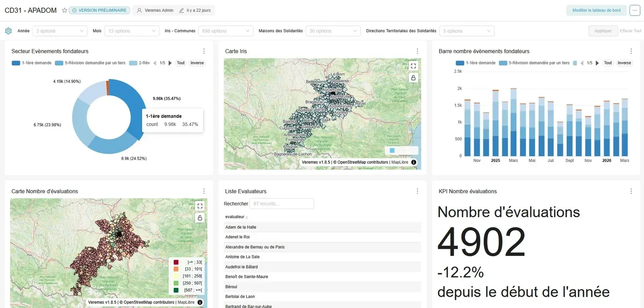Viewport: 644px width, 308px height.
Task: Enter fullscreen on Carte Nombre d'évaluations map
Action: coord(200,206)
